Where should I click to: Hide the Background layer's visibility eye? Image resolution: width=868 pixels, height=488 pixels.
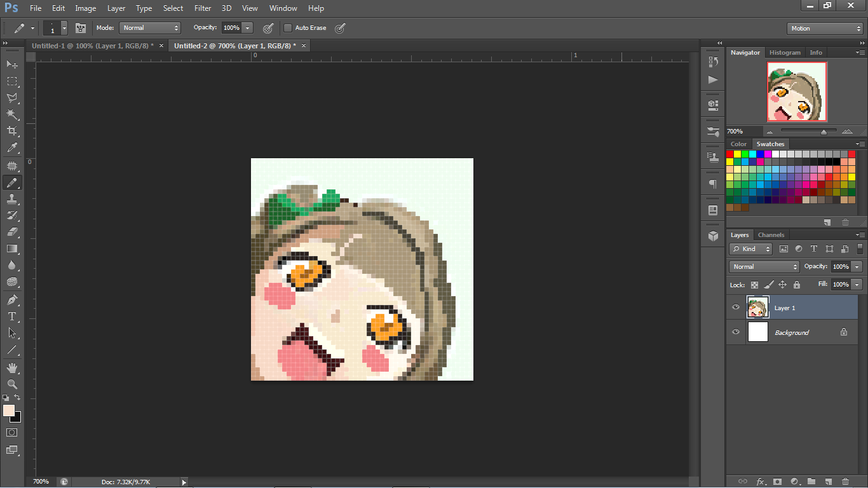click(x=736, y=332)
